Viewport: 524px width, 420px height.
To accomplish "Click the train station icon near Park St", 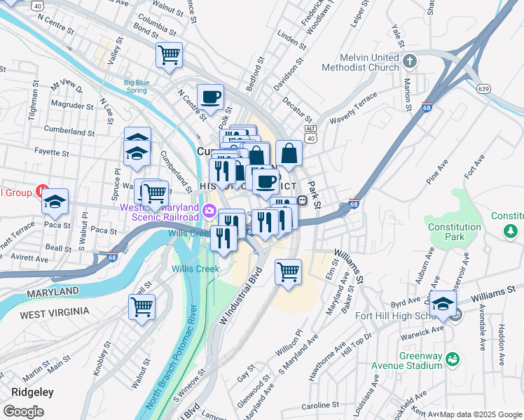I will pyautogui.click(x=302, y=201).
